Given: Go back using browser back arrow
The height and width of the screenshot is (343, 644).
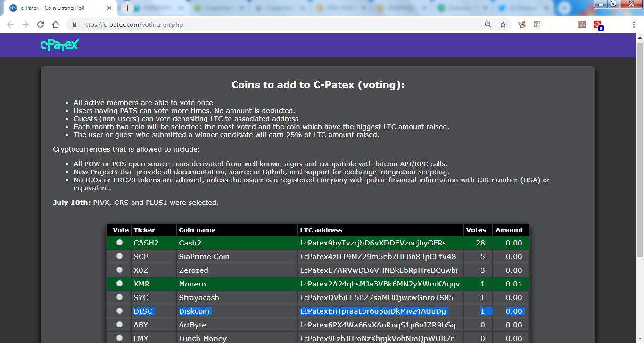Looking at the screenshot, I should tap(10, 24).
